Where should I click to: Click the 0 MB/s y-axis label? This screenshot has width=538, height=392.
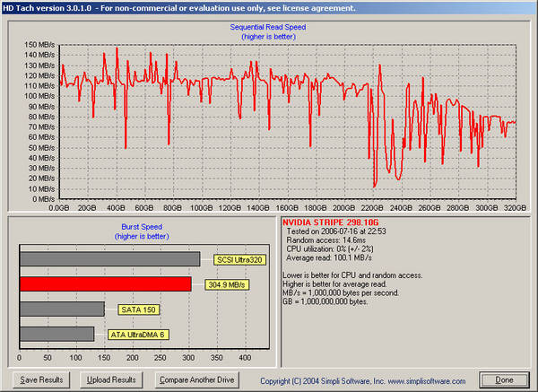43,199
